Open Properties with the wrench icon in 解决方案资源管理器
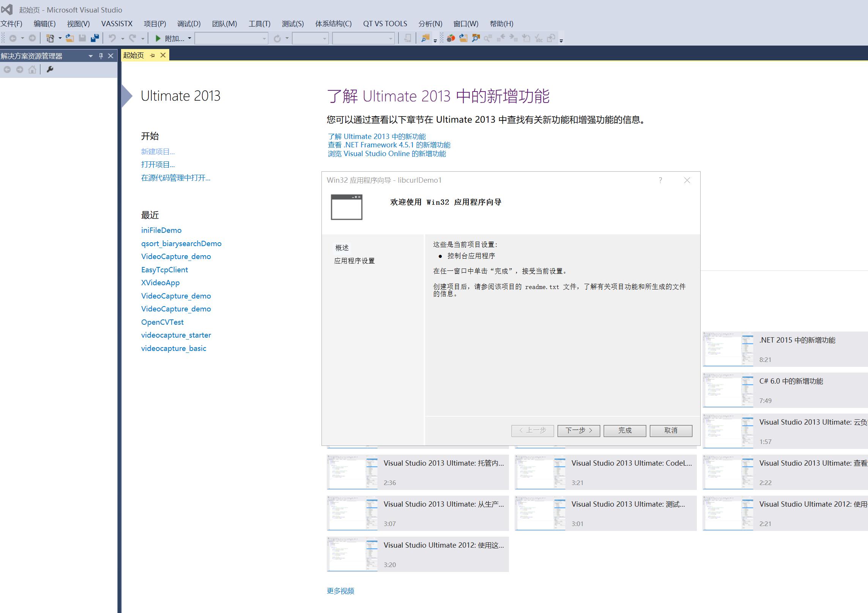 click(x=50, y=70)
